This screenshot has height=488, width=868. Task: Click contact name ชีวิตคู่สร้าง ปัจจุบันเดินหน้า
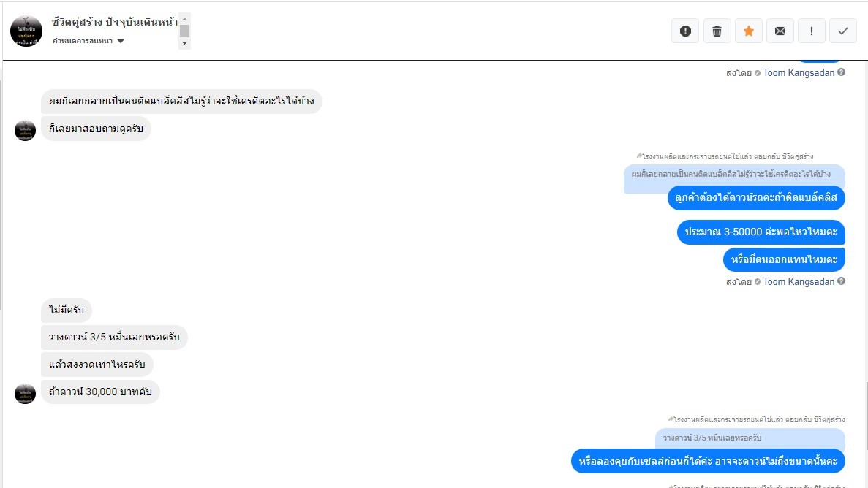[x=115, y=22]
